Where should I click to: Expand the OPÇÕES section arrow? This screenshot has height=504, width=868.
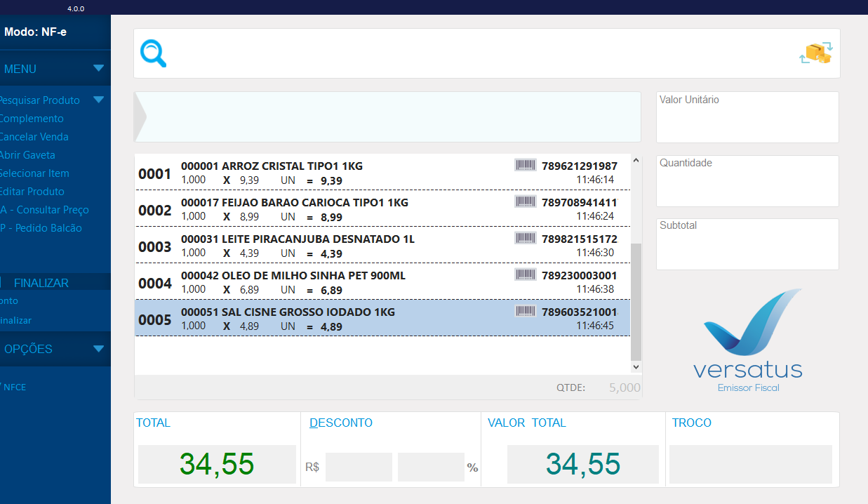pos(98,349)
